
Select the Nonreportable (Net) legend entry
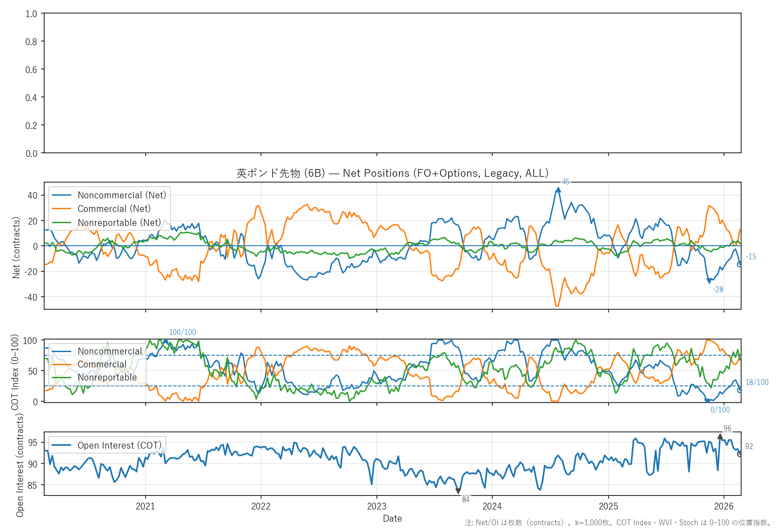pos(119,223)
